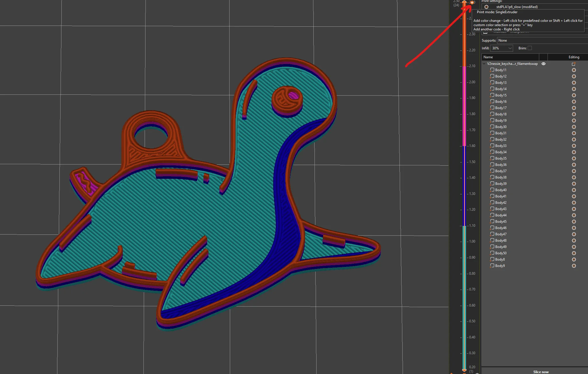This screenshot has width=588, height=374.
Task: Select Body11 in the object list
Action: pyautogui.click(x=501, y=70)
